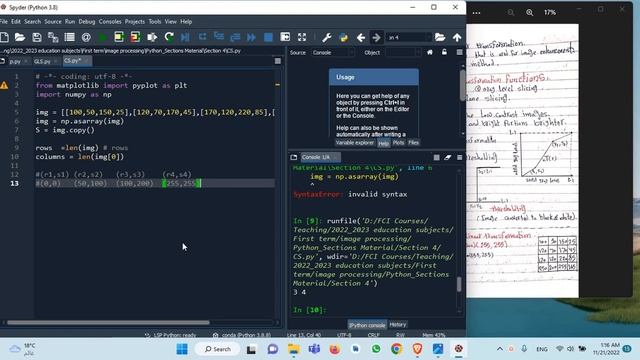Open the Search menu
Viewport: 640px width, 360px height.
(32, 22)
